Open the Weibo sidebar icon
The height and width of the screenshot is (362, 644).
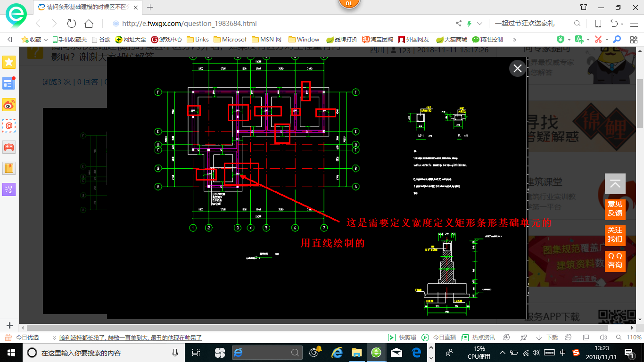click(x=9, y=105)
